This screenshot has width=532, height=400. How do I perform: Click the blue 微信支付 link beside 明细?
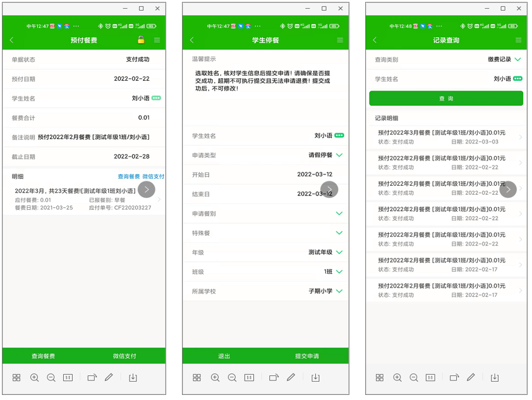[x=153, y=176]
